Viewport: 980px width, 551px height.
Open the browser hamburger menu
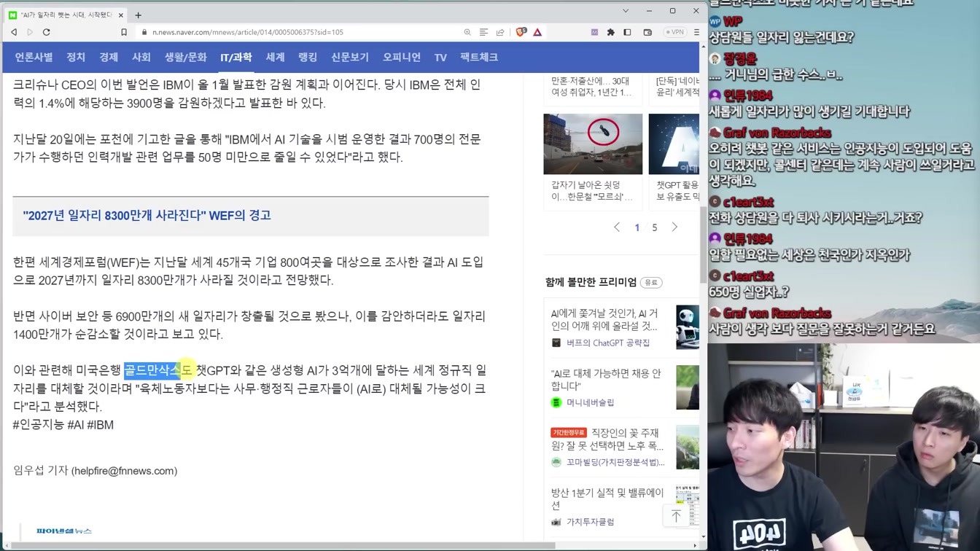696,32
